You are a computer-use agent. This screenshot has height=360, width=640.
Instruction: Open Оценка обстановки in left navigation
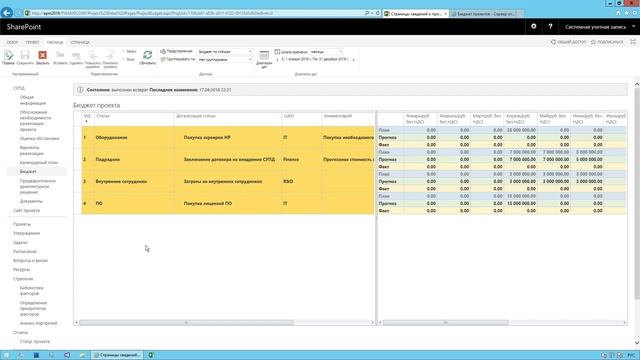(x=39, y=138)
